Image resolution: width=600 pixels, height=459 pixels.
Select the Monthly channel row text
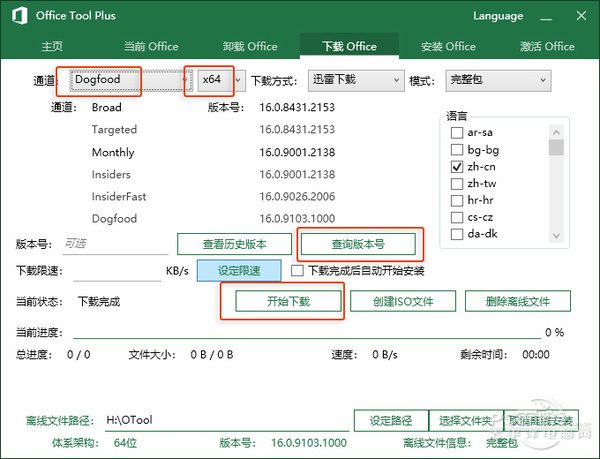coord(113,152)
